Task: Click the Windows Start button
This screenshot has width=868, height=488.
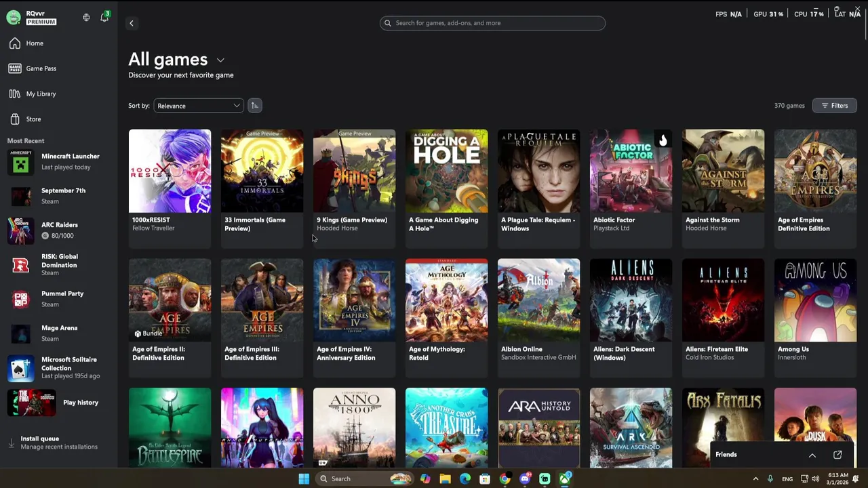Action: pos(304,479)
